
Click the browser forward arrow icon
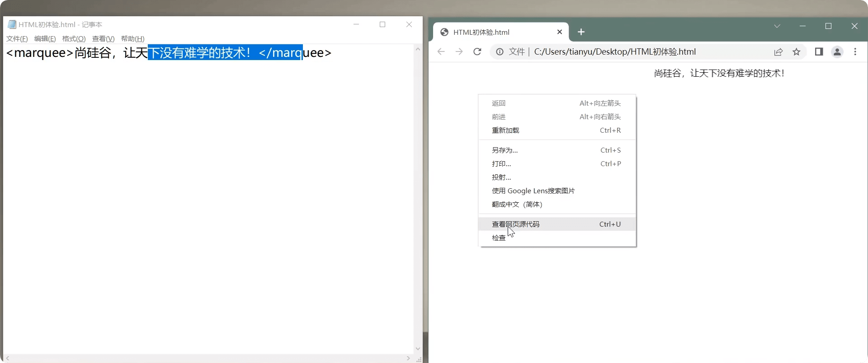point(459,52)
